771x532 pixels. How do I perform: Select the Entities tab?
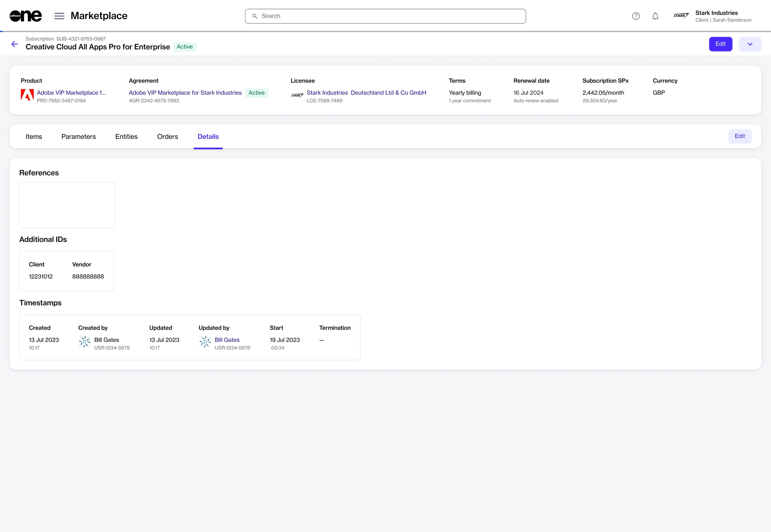[126, 136]
